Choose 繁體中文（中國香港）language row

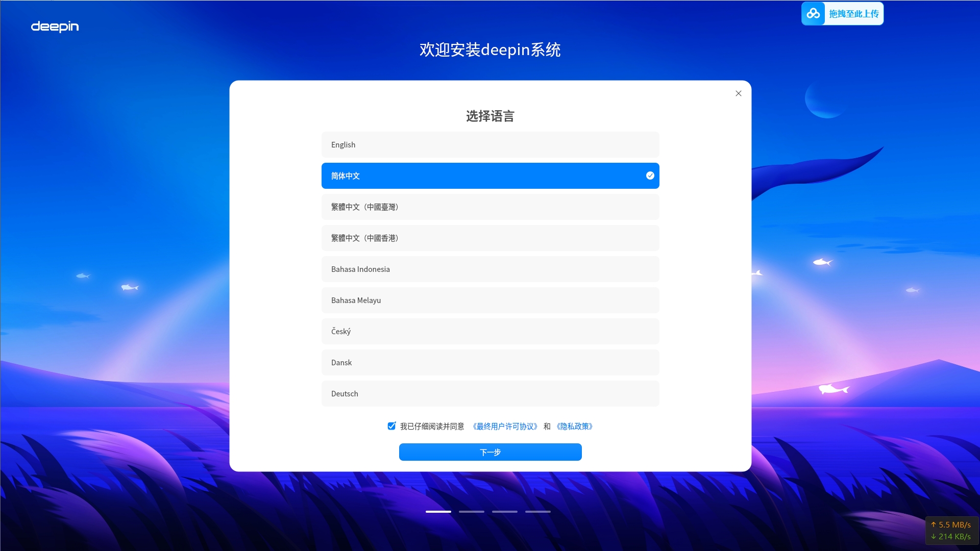pyautogui.click(x=490, y=238)
